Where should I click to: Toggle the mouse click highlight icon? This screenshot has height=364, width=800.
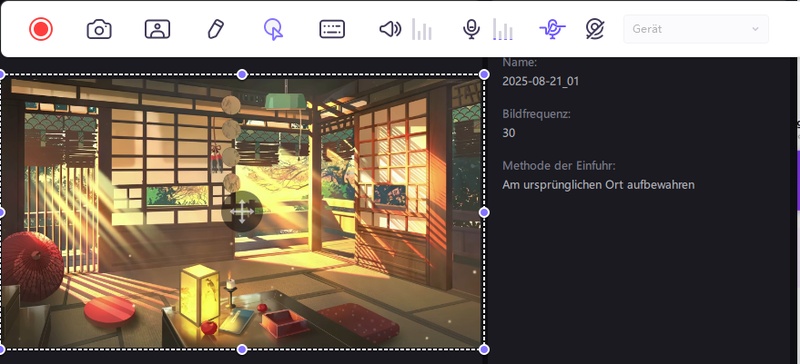point(273,29)
